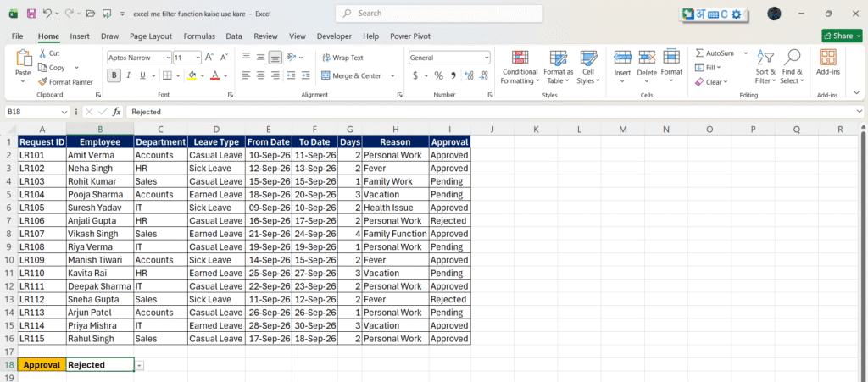Toggle Wrap Text
Screen dimensions: 868x382
[342, 58]
